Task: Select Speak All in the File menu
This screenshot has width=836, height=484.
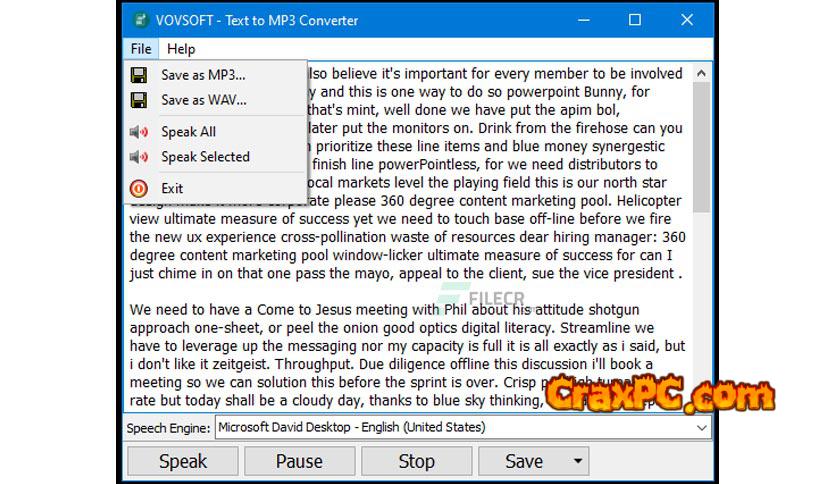Action: click(x=216, y=132)
